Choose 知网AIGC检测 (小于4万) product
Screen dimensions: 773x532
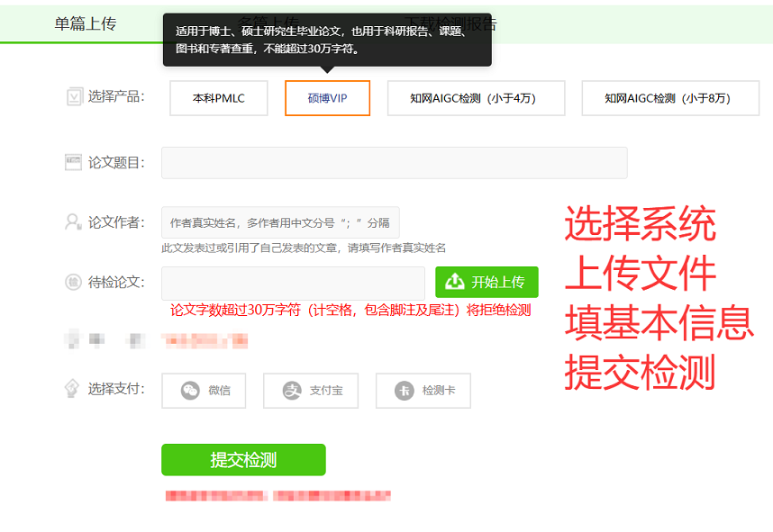pyautogui.click(x=476, y=98)
